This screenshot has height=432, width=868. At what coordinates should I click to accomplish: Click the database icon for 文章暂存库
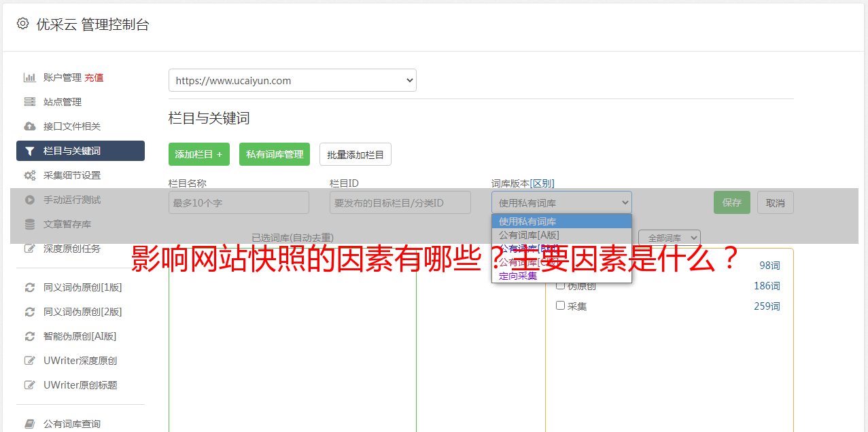[30, 224]
